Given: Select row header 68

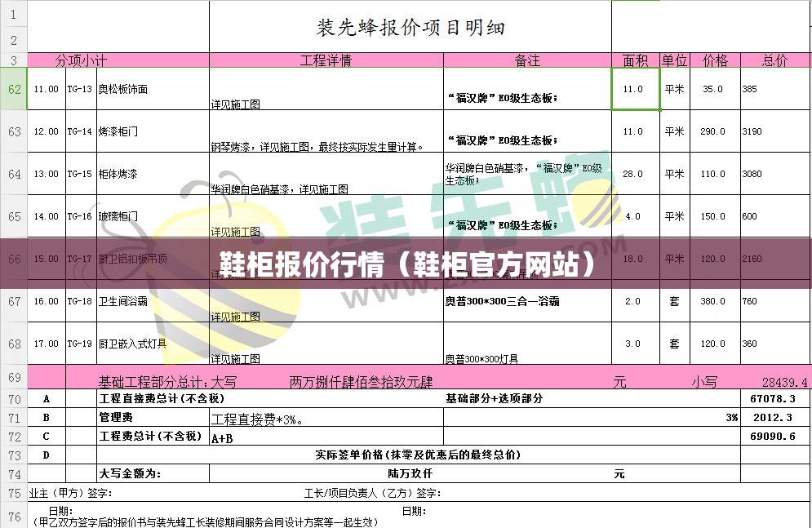Looking at the screenshot, I should [x=13, y=344].
